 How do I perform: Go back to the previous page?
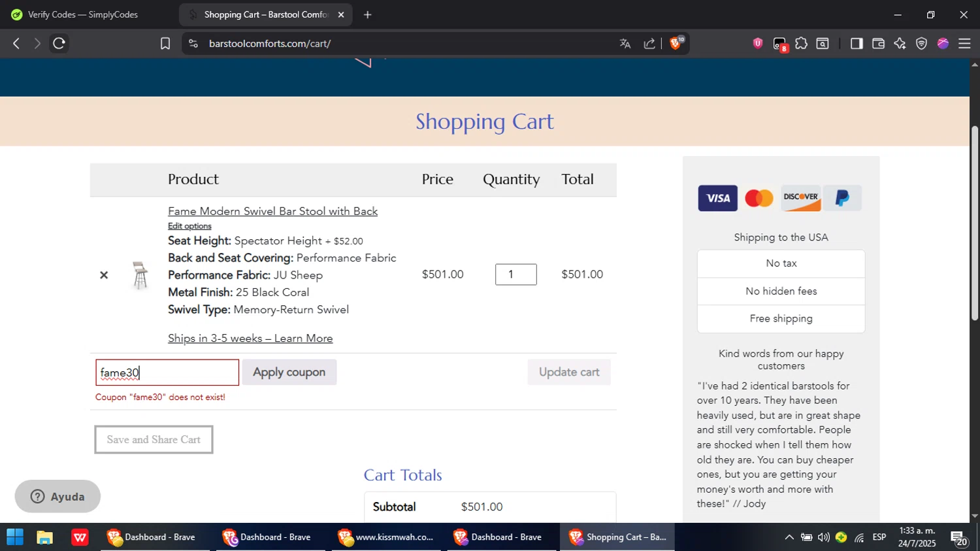pos(16,44)
